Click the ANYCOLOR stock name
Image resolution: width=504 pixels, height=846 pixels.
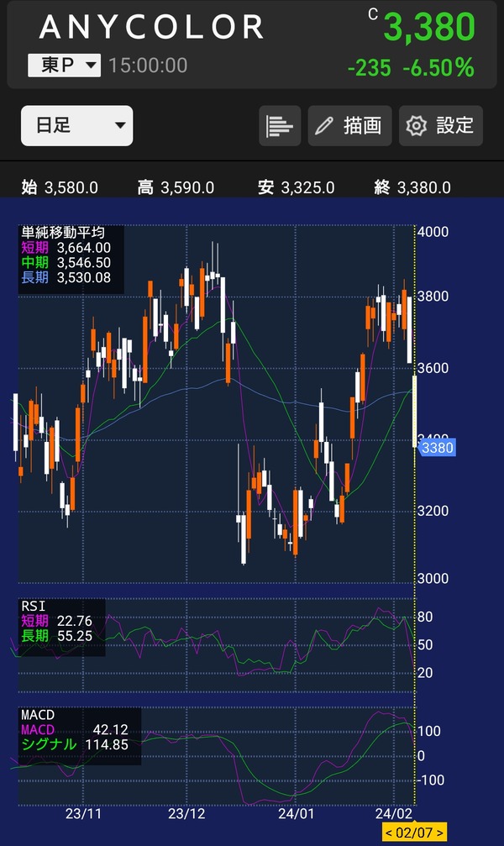pyautogui.click(x=151, y=27)
